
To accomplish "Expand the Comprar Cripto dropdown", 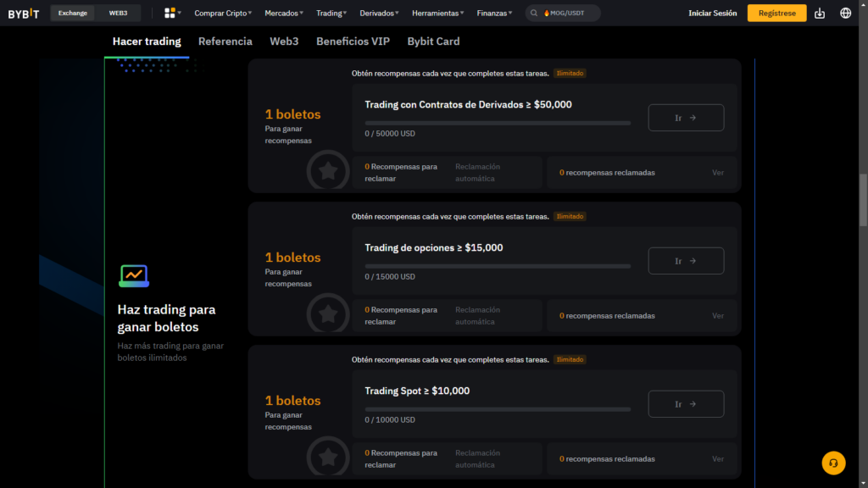I will 223,13.
